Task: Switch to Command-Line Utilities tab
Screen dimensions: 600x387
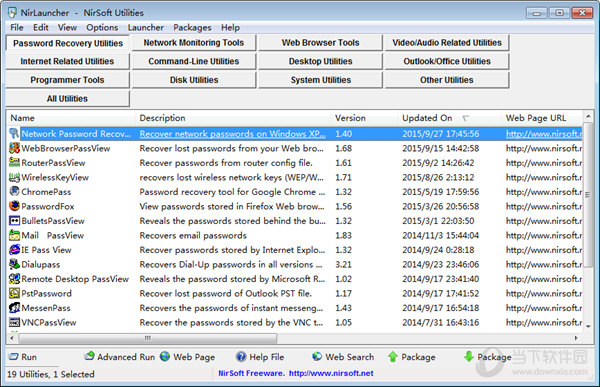Action: [x=194, y=61]
